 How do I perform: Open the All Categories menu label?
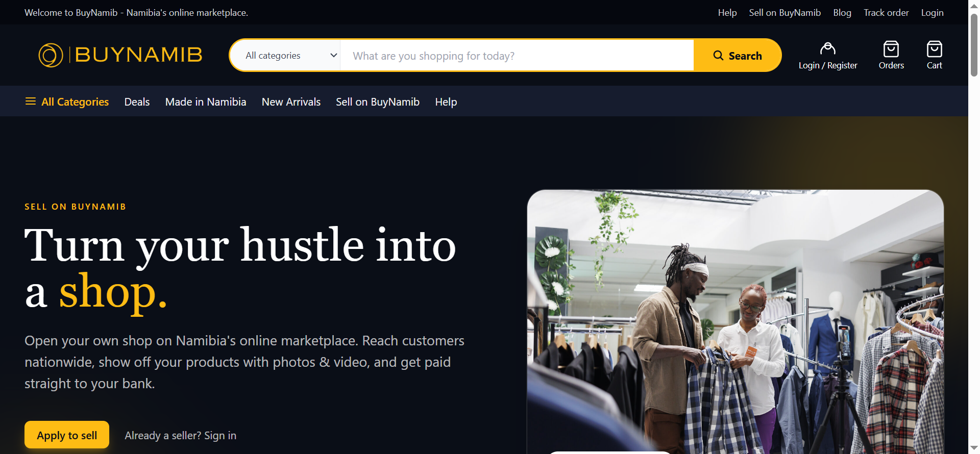[x=75, y=102]
